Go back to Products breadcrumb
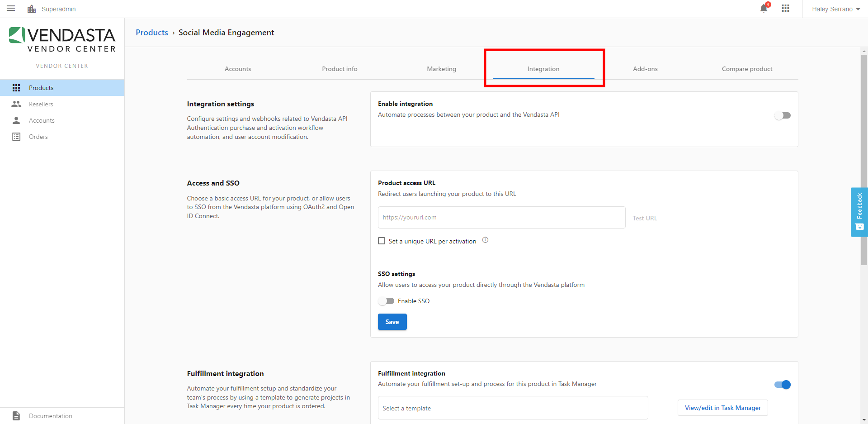 tap(152, 33)
